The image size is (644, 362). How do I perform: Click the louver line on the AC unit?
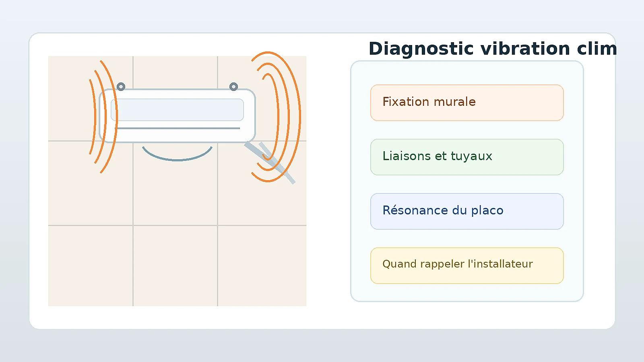click(177, 128)
